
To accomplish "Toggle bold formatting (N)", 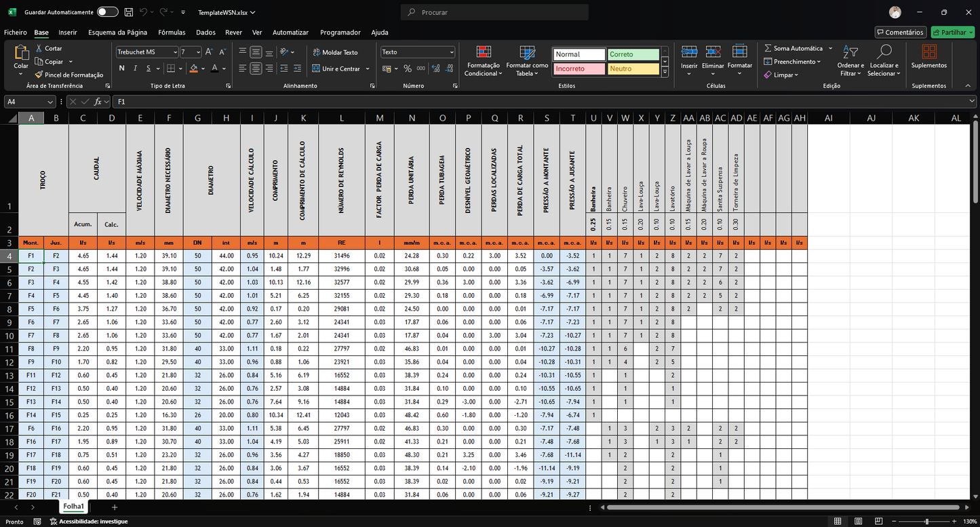I will 122,69.
